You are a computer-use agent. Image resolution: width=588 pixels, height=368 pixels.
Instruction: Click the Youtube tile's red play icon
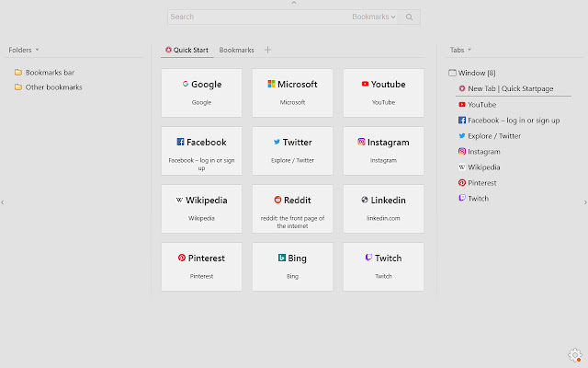pyautogui.click(x=365, y=84)
